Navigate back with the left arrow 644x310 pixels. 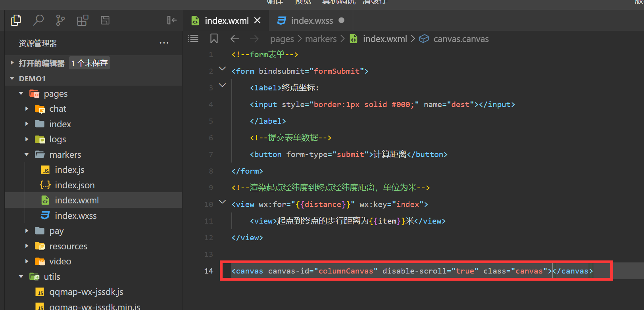tap(235, 38)
